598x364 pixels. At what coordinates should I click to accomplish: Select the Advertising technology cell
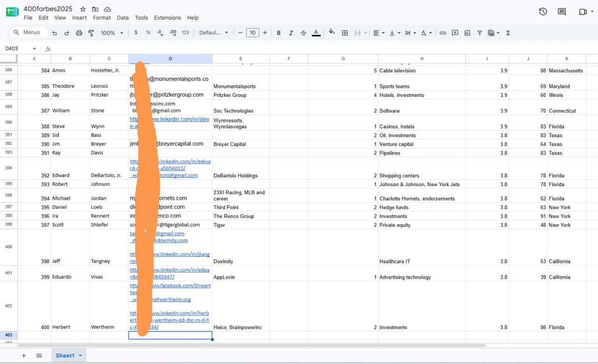coord(422,273)
